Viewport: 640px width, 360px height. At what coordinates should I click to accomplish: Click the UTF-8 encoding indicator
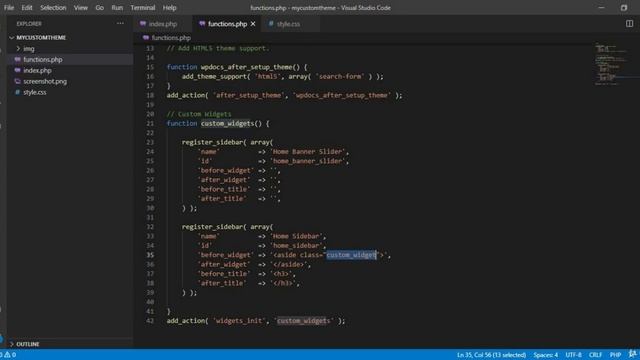pos(573,355)
